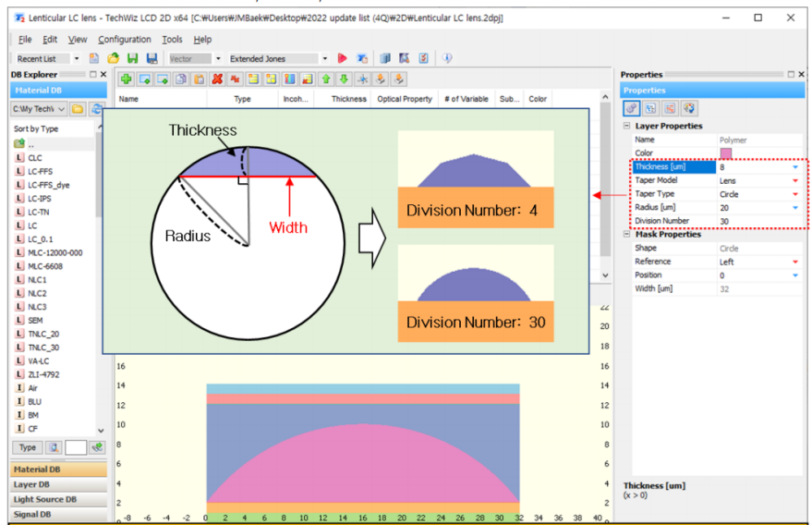Image resolution: width=812 pixels, height=525 pixels.
Task: Click the red Run simulation play icon
Action: [342, 58]
